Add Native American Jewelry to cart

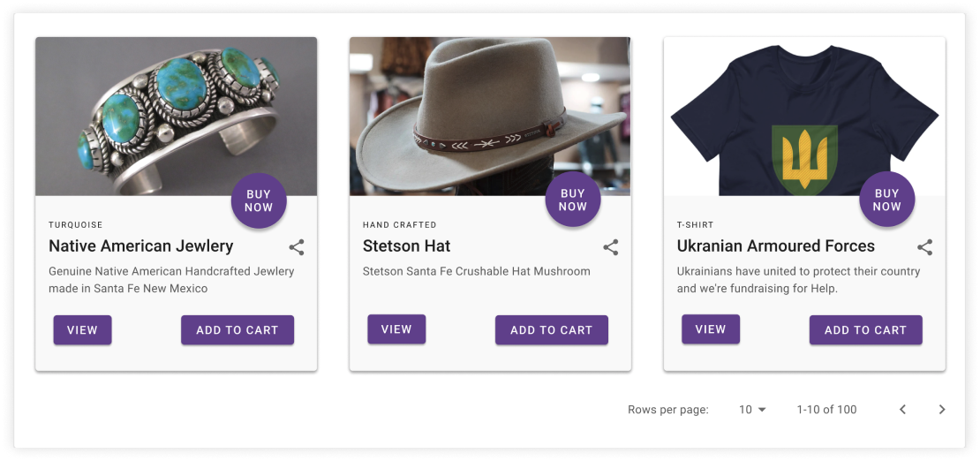point(237,330)
